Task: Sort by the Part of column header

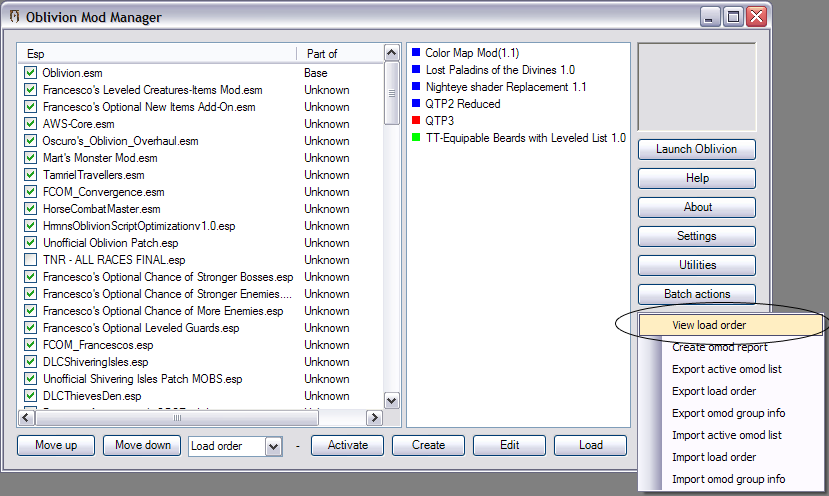Action: 340,53
